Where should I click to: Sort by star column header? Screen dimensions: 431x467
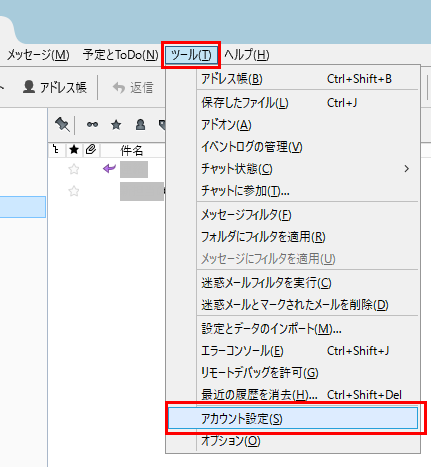coord(74,150)
